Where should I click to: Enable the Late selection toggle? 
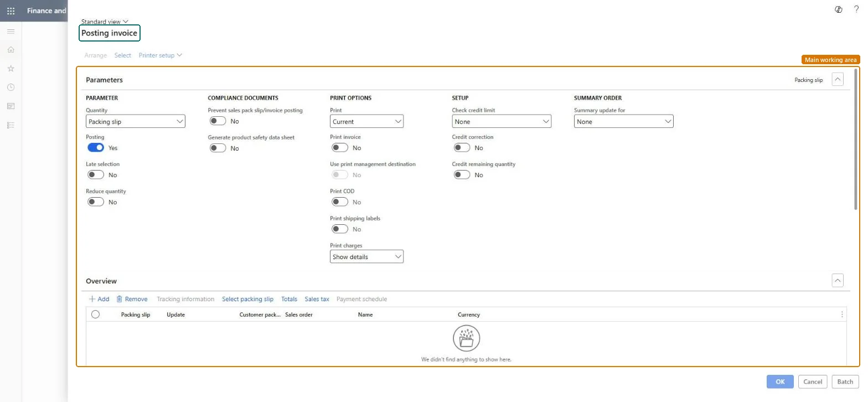[x=96, y=175]
